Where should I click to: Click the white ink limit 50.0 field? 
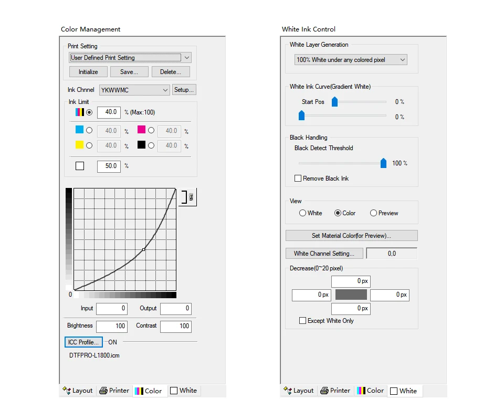coord(109,166)
